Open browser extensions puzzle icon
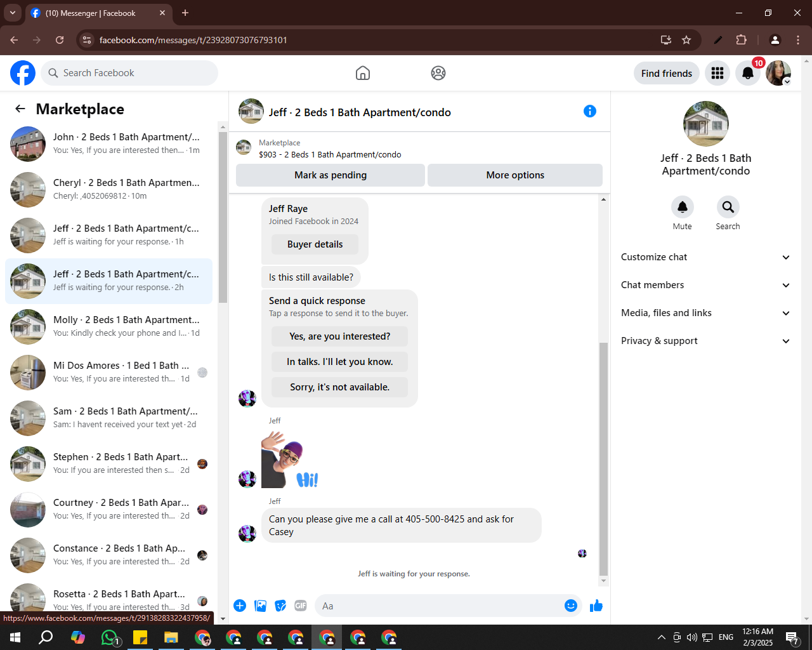The image size is (812, 650). (741, 40)
